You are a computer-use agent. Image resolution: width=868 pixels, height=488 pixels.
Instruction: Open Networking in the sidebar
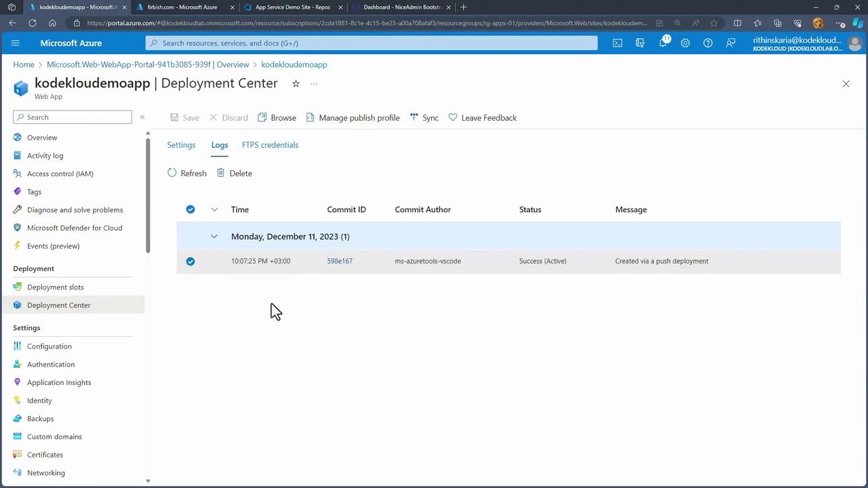click(x=46, y=472)
